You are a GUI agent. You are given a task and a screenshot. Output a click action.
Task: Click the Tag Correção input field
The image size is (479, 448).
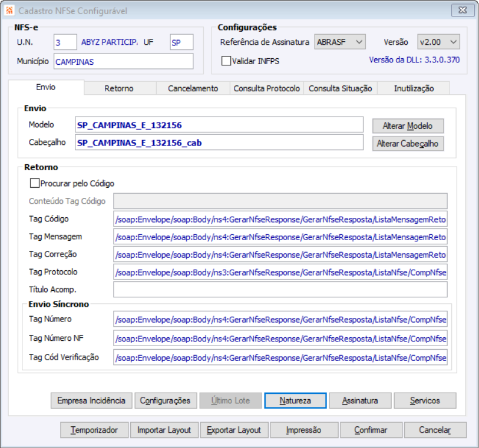(280, 254)
